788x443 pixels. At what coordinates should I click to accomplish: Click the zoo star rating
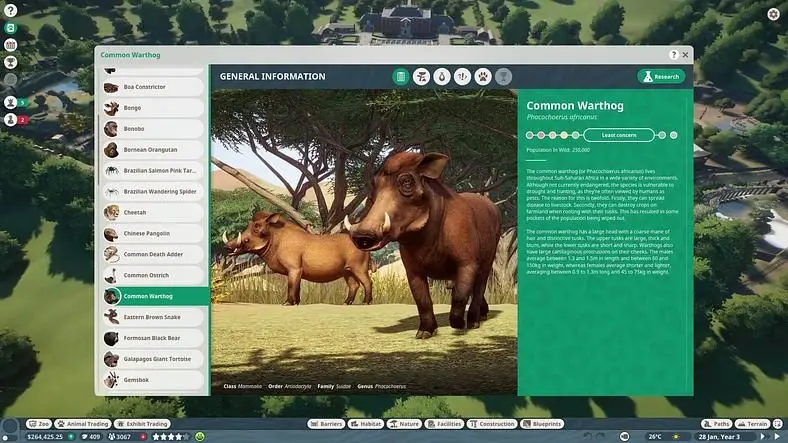pyautogui.click(x=171, y=437)
